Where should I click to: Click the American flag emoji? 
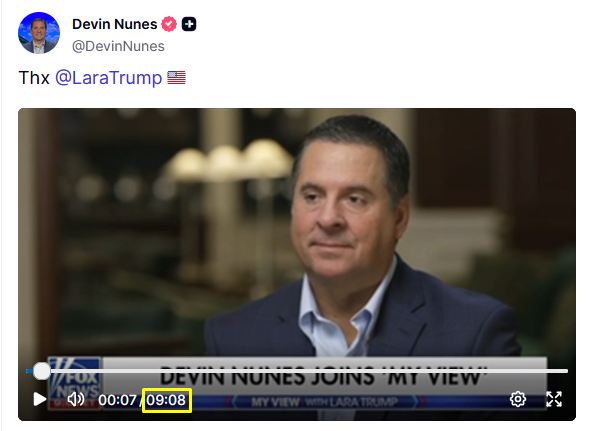click(176, 78)
